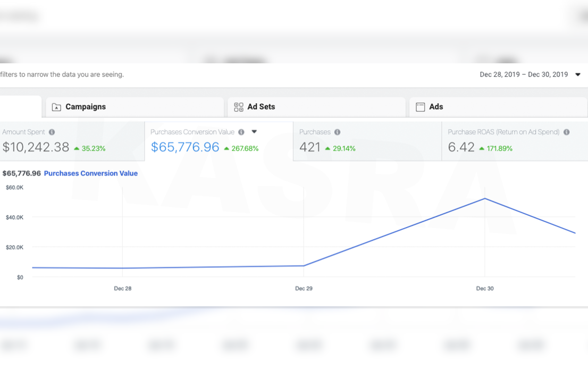Open info icon beside Purchases Conversion Value

(241, 132)
